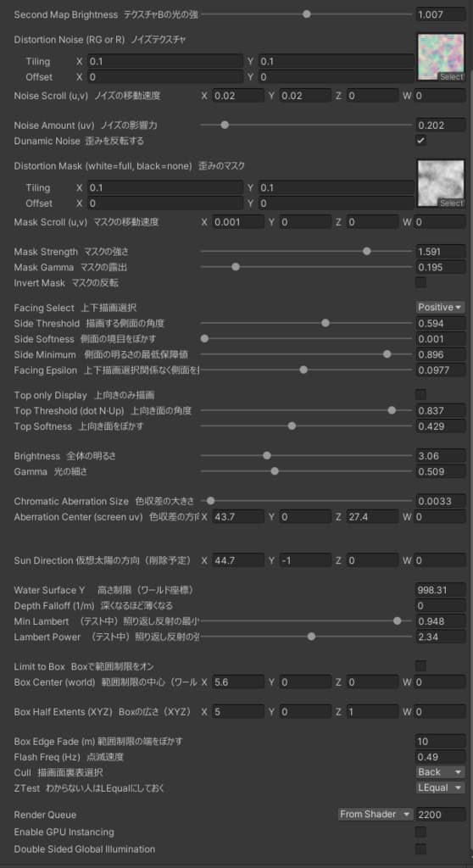Tick Double Sided Global Illumination checkbox

tap(421, 849)
